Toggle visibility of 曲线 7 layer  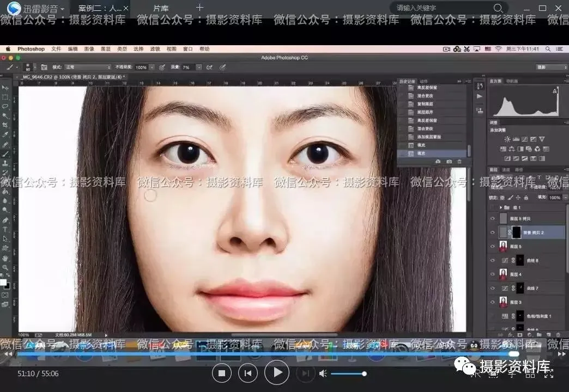point(493,289)
